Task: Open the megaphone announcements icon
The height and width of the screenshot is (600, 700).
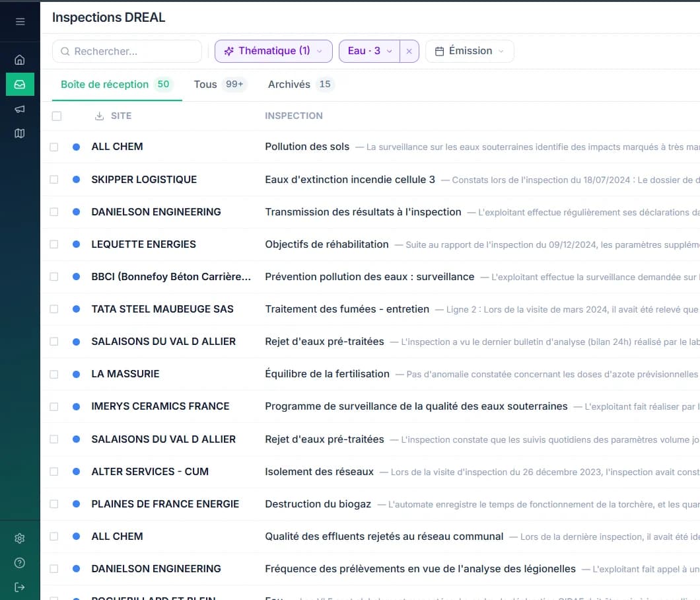Action: [20, 109]
